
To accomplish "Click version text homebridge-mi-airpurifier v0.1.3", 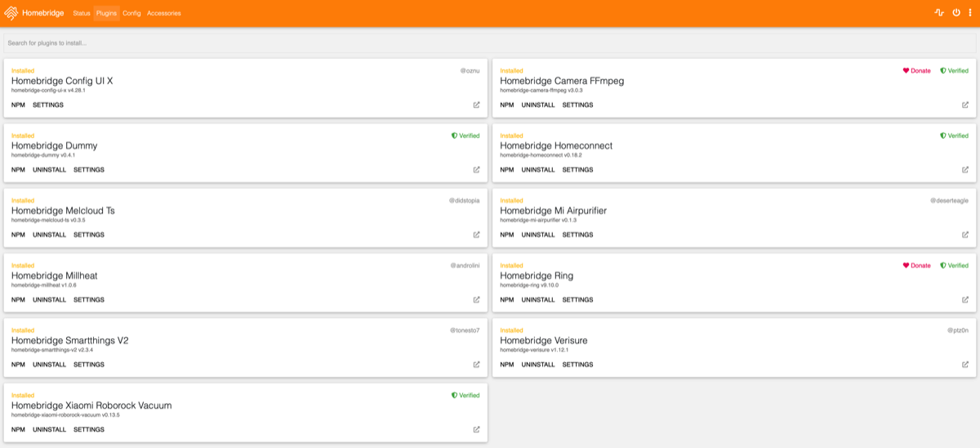I will [x=538, y=220].
